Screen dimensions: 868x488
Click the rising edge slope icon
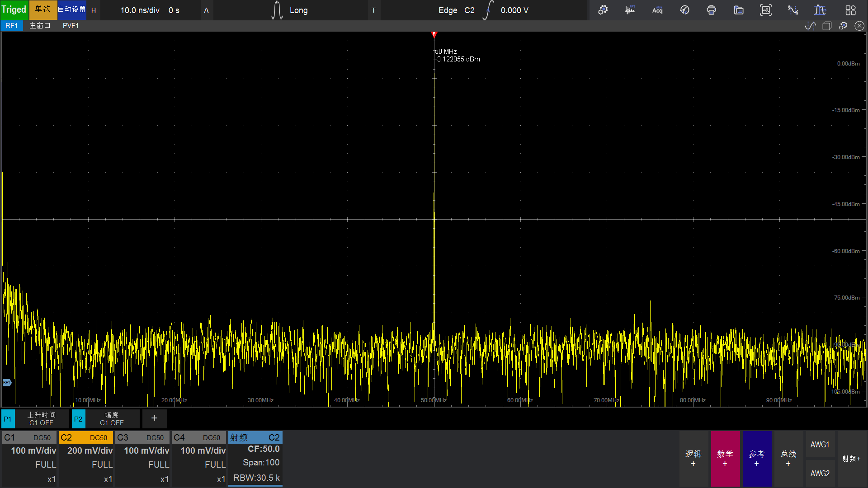click(488, 10)
